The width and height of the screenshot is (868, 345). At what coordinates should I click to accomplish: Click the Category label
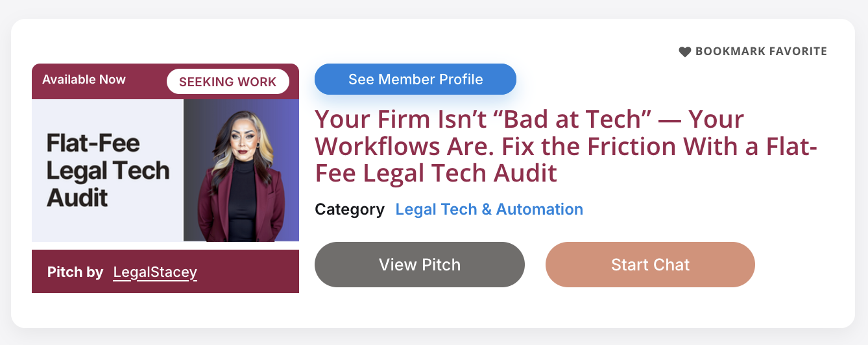(x=350, y=209)
